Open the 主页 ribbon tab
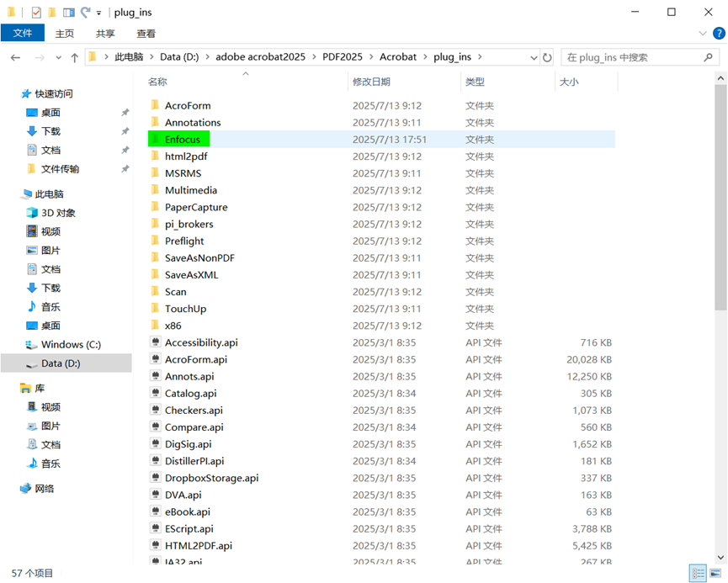The width and height of the screenshot is (728, 583). point(65,34)
